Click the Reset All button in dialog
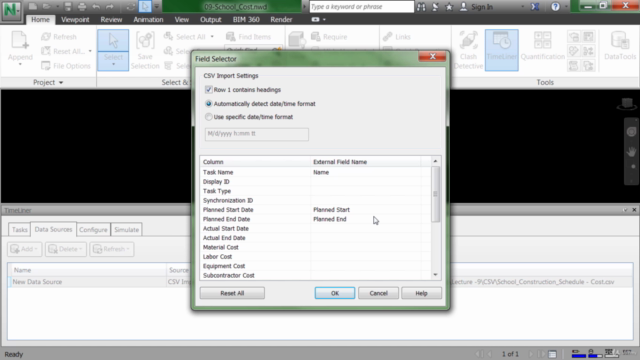640x360 pixels. 232,293
